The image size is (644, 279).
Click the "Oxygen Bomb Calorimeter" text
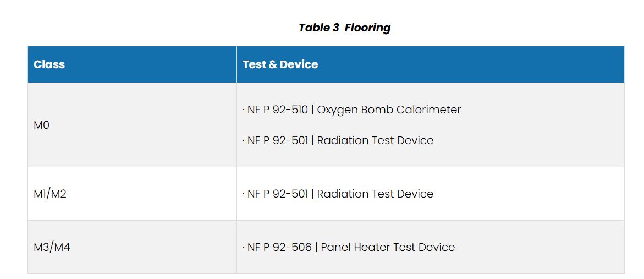[389, 110]
